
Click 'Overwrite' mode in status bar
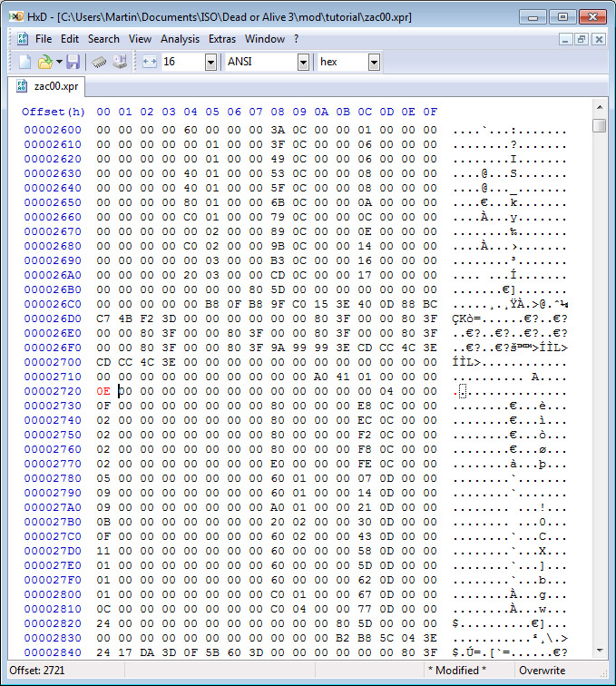coord(543,671)
